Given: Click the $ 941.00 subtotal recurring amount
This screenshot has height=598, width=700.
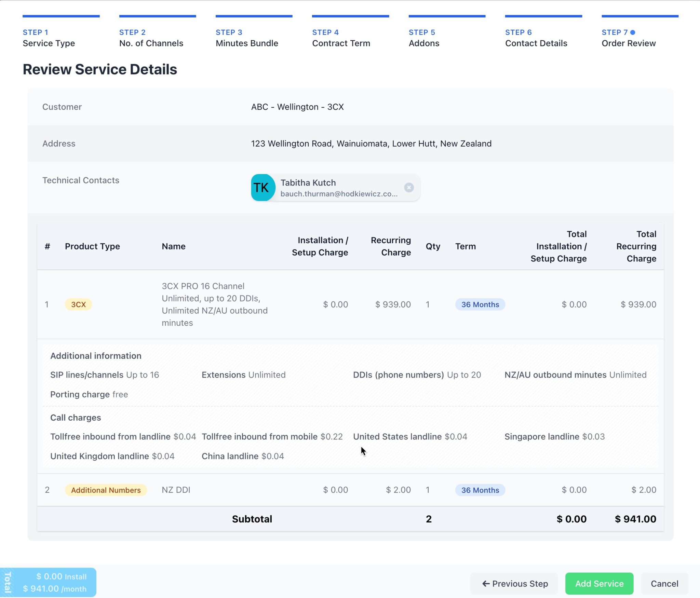Looking at the screenshot, I should pos(636,519).
